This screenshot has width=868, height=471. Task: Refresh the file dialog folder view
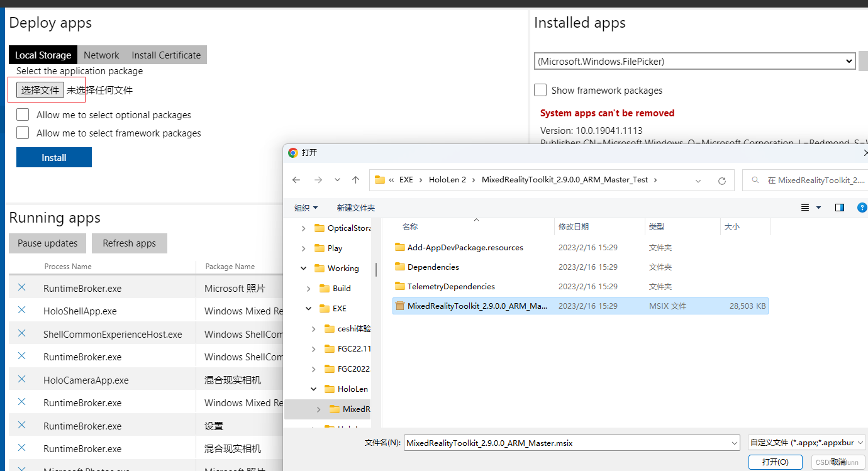(x=722, y=180)
